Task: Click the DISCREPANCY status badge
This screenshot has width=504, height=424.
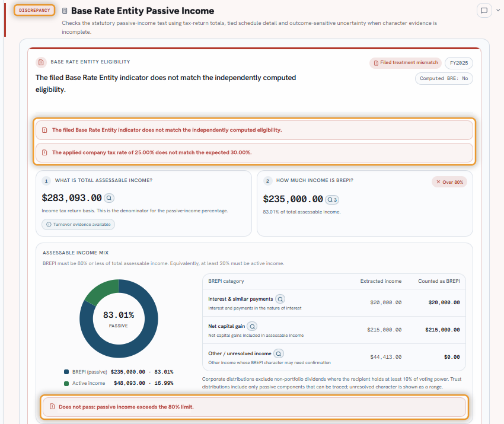Action: tap(34, 10)
